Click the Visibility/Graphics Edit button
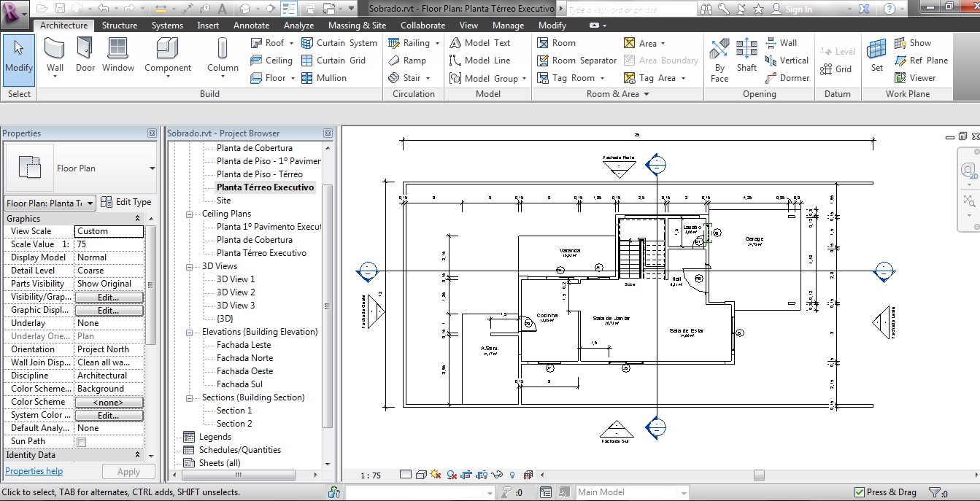This screenshot has height=501, width=980. click(x=109, y=297)
